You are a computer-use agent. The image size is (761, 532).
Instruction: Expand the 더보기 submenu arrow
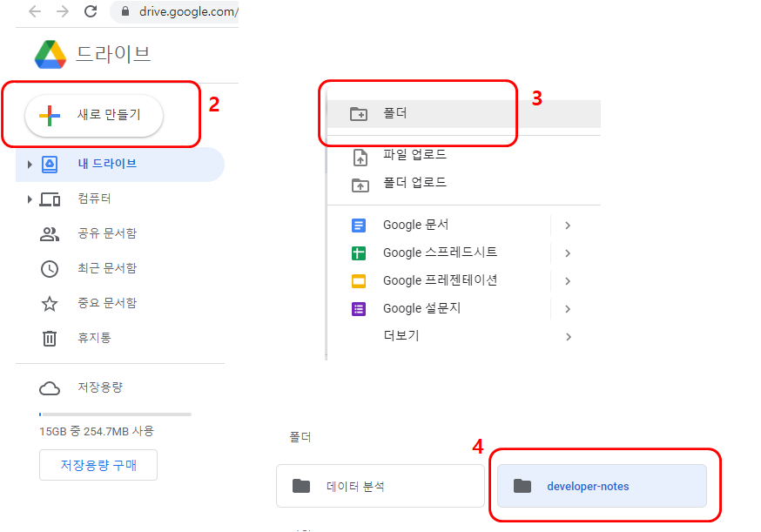[x=568, y=337]
